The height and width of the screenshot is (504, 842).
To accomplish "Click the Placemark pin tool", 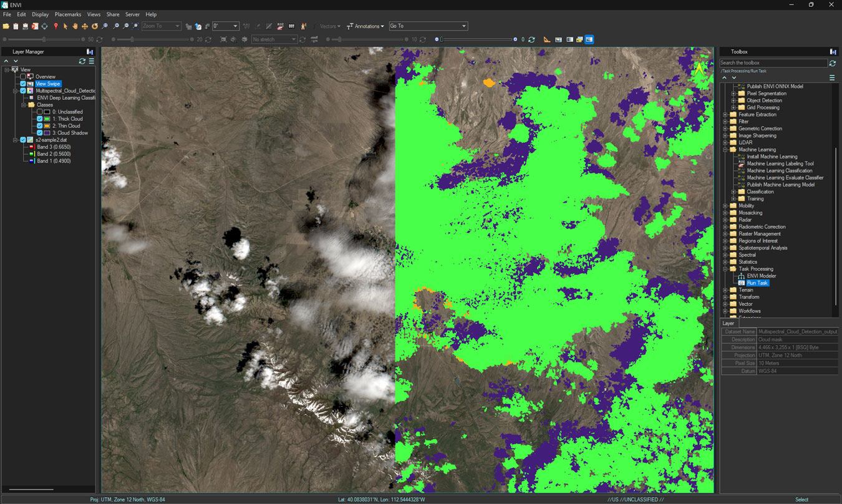I will click(x=56, y=26).
